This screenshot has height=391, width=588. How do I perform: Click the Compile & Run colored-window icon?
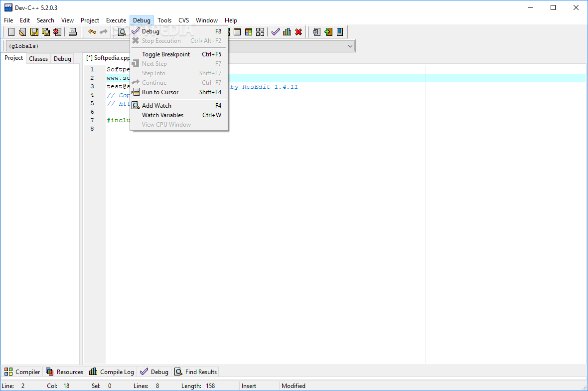[249, 32]
